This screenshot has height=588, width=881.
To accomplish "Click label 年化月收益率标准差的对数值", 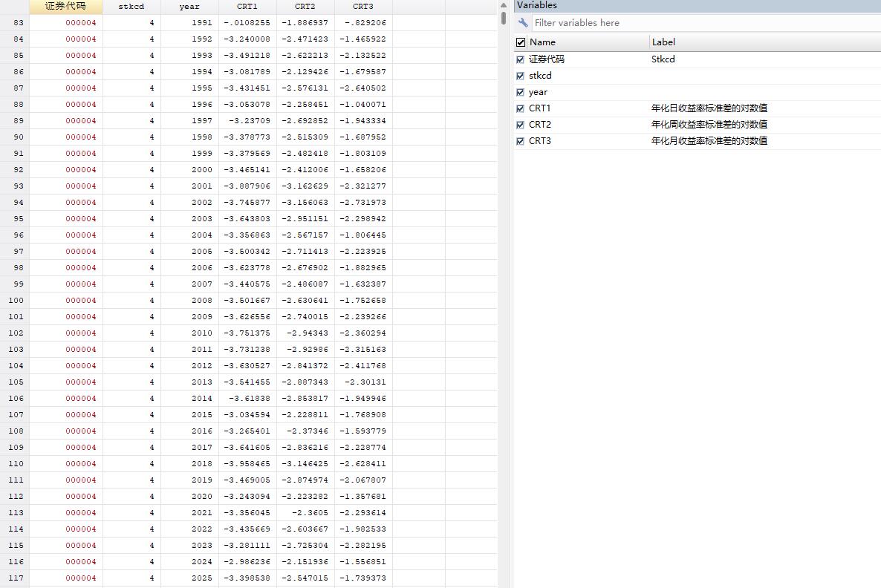I will pos(709,141).
